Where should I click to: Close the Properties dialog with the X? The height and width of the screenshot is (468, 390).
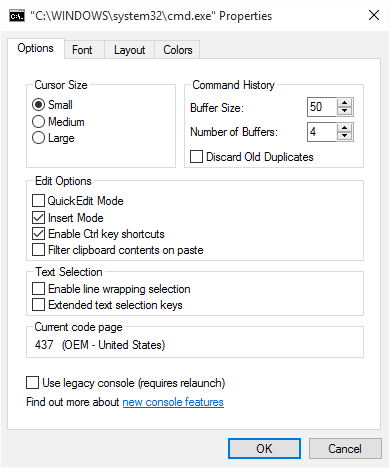(374, 15)
